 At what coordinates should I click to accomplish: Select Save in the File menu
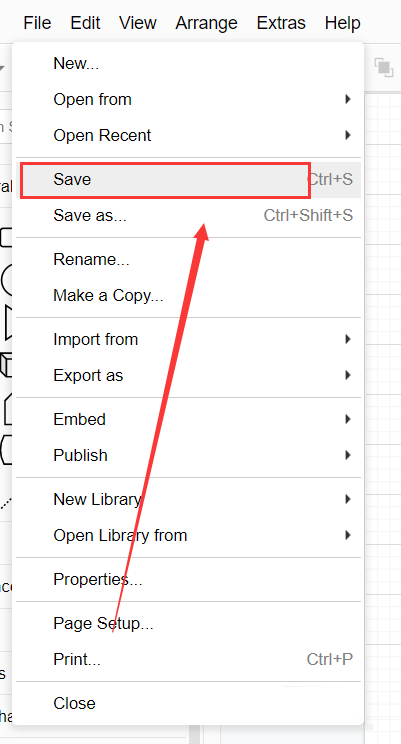click(188, 180)
